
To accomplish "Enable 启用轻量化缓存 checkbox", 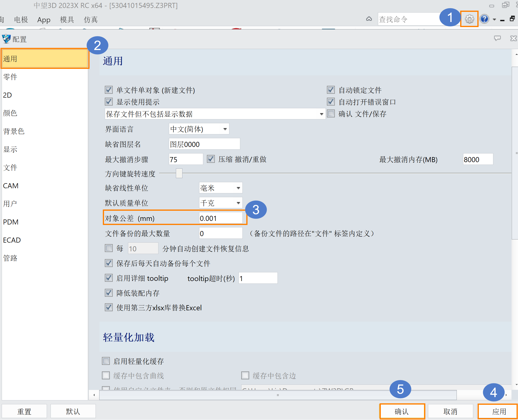I will [x=106, y=361].
